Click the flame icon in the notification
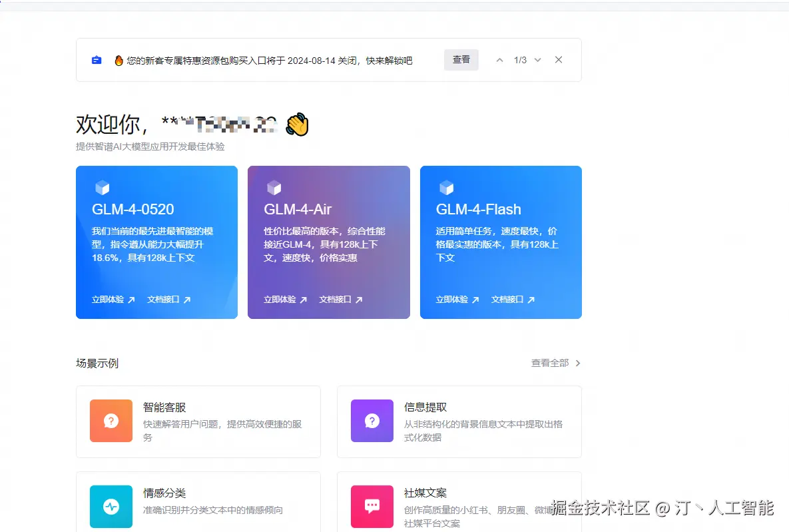Screen dimensions: 789x532 click(x=119, y=61)
